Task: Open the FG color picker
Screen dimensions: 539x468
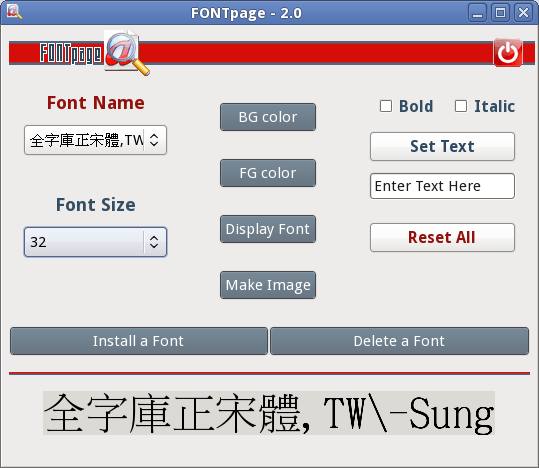Action: pyautogui.click(x=268, y=173)
